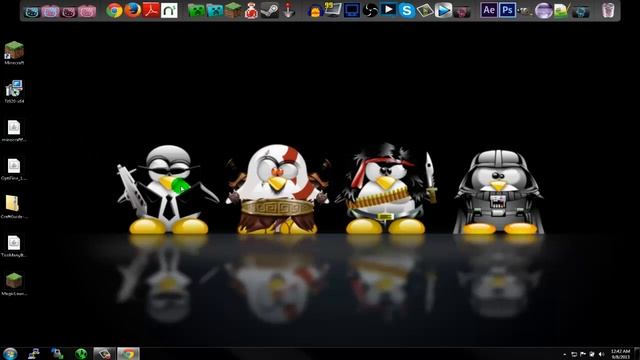Launch Adobe After Effects
The height and width of the screenshot is (360, 640).
[x=489, y=10]
